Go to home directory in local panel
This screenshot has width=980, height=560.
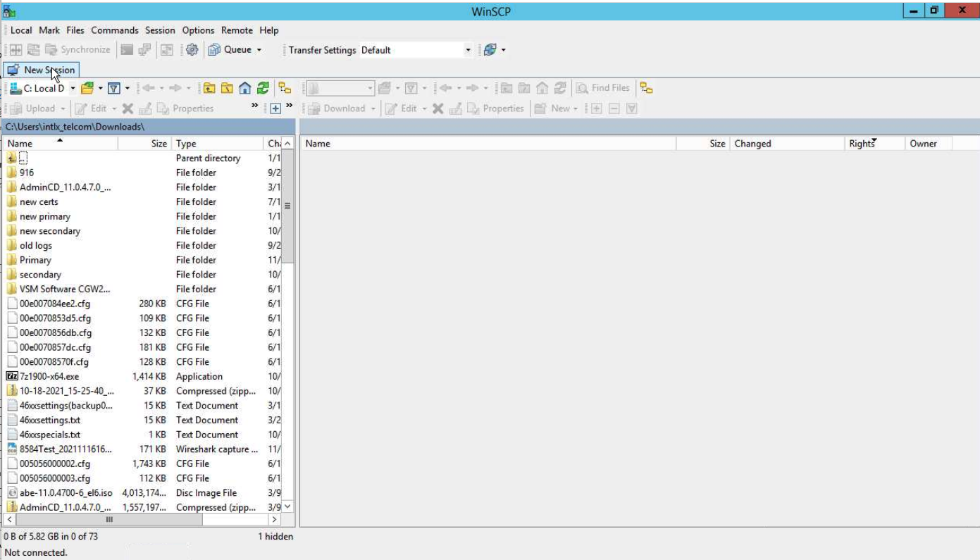244,88
